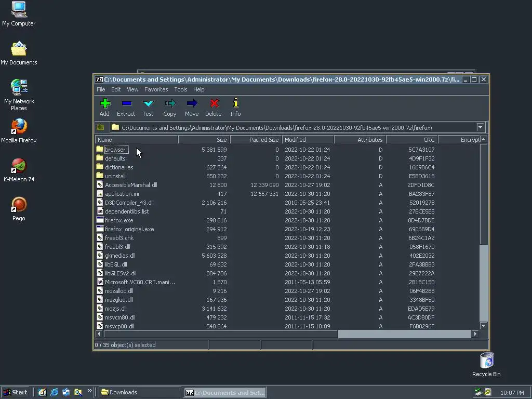This screenshot has height=399, width=532.
Task: Open the Favorites menu
Action: 156,89
